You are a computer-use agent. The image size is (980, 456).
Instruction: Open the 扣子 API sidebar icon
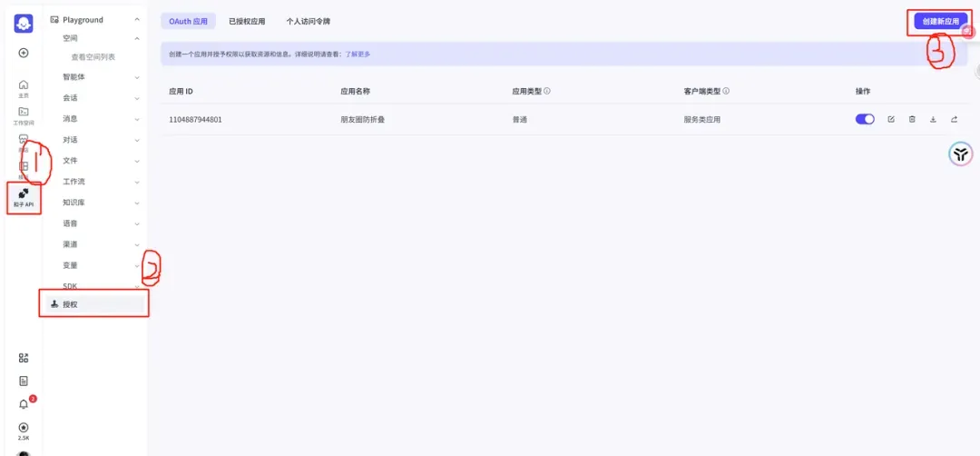point(24,196)
